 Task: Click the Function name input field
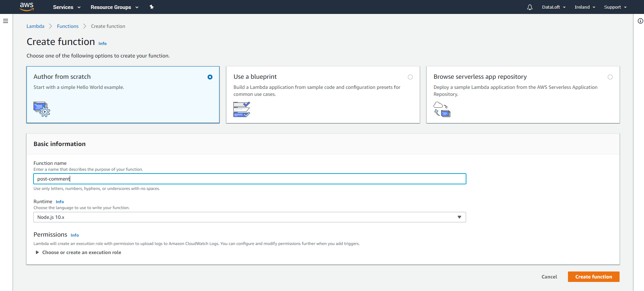tap(250, 179)
